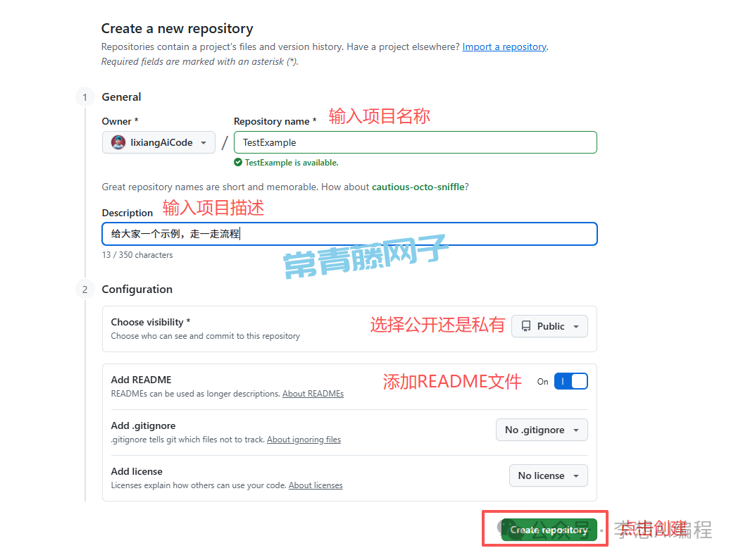
Task: Use suggested name cautious-octo-sniffle
Action: coord(418,187)
